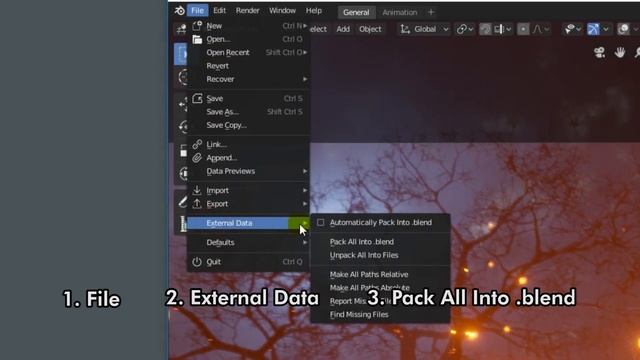
Task: Toggle the show gizmo icon
Action: click(x=593, y=29)
